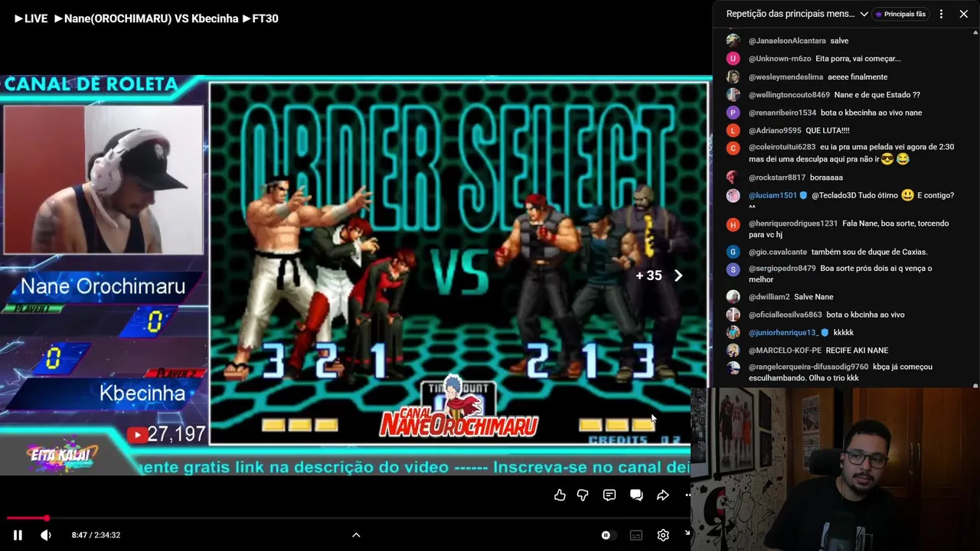Close the chat replay panel

pos(963,14)
